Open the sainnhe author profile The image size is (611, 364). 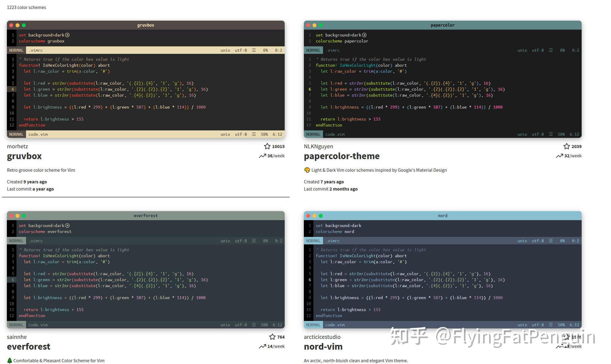(x=17, y=337)
